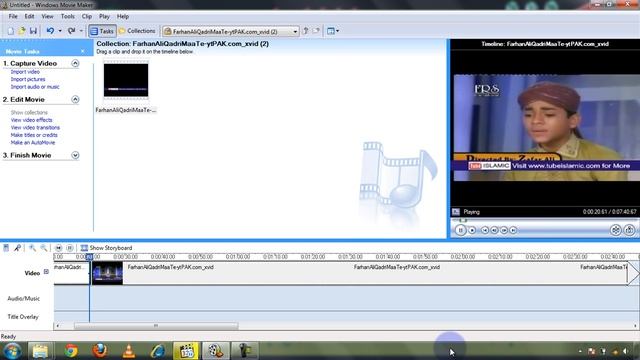Toggle the Collections pane button

point(137,31)
